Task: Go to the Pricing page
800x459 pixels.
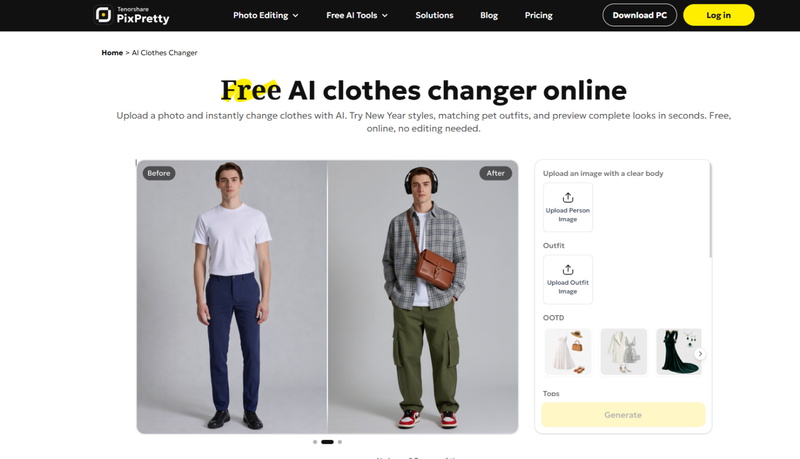Action: click(x=538, y=15)
